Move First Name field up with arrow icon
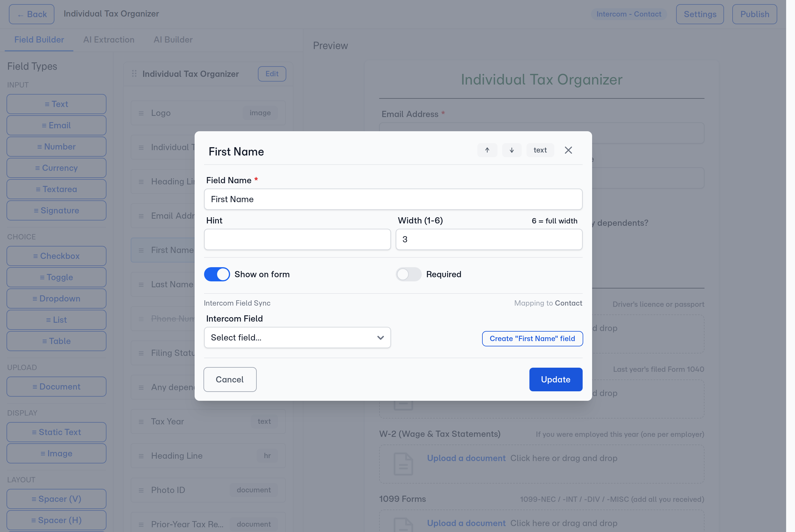The height and width of the screenshot is (532, 795). pyautogui.click(x=487, y=150)
